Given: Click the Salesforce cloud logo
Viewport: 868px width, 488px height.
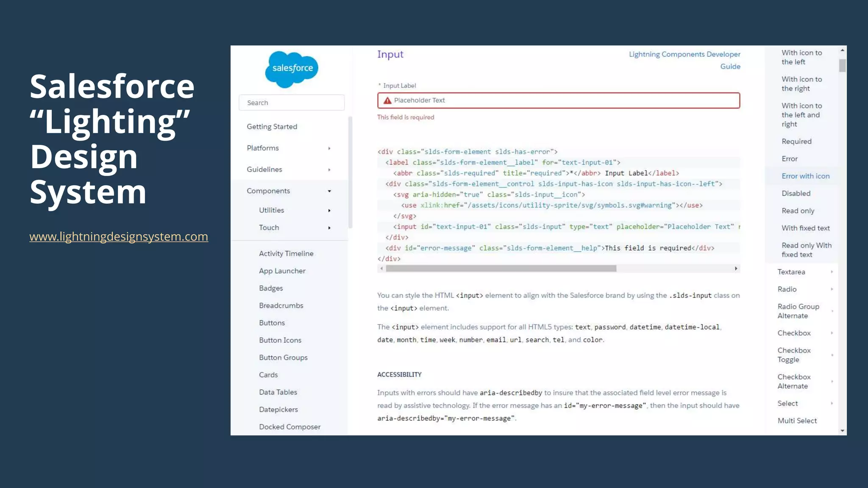Looking at the screenshot, I should 292,69.
